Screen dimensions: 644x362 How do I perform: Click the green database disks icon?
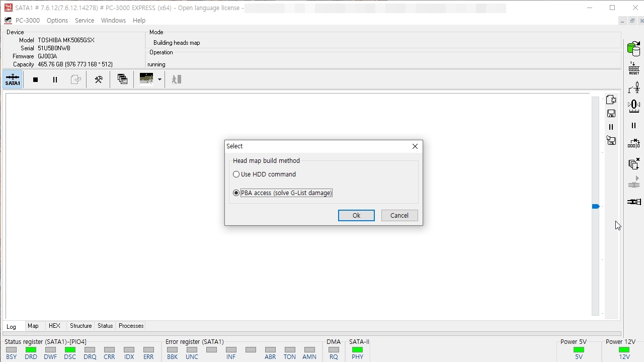[x=634, y=49]
